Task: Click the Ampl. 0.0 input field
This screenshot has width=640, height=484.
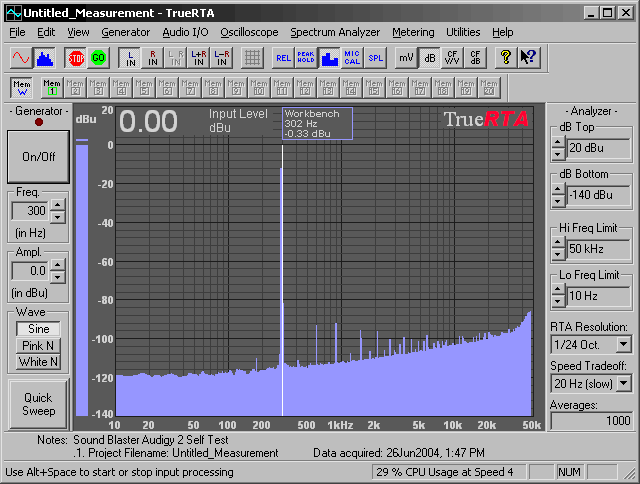Action: 30,271
